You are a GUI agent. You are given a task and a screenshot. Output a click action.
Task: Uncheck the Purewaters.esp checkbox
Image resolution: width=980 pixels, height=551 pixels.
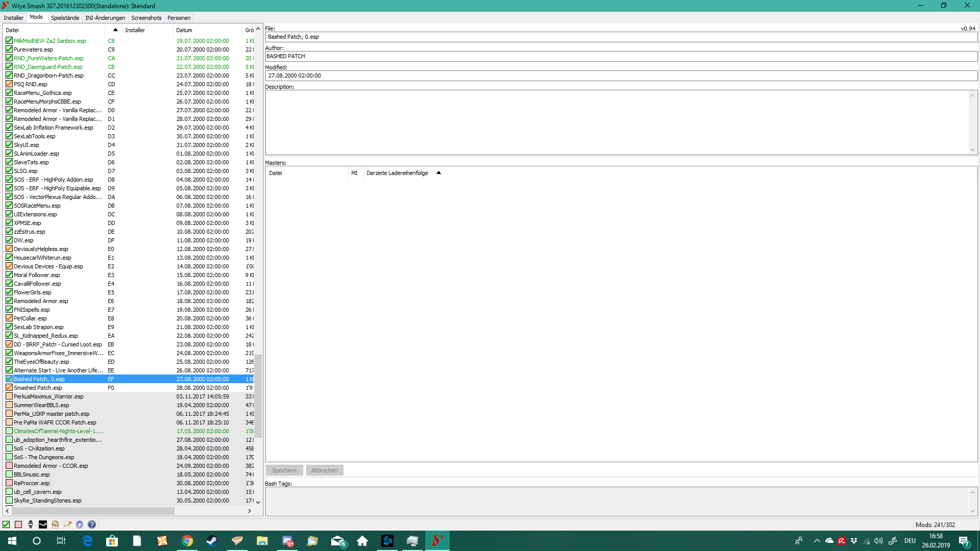pyautogui.click(x=9, y=49)
